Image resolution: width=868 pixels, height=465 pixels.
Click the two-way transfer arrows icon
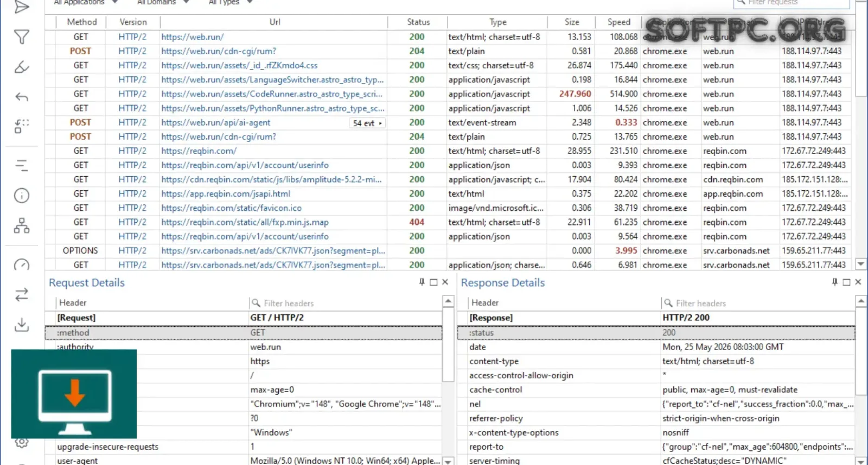click(21, 295)
